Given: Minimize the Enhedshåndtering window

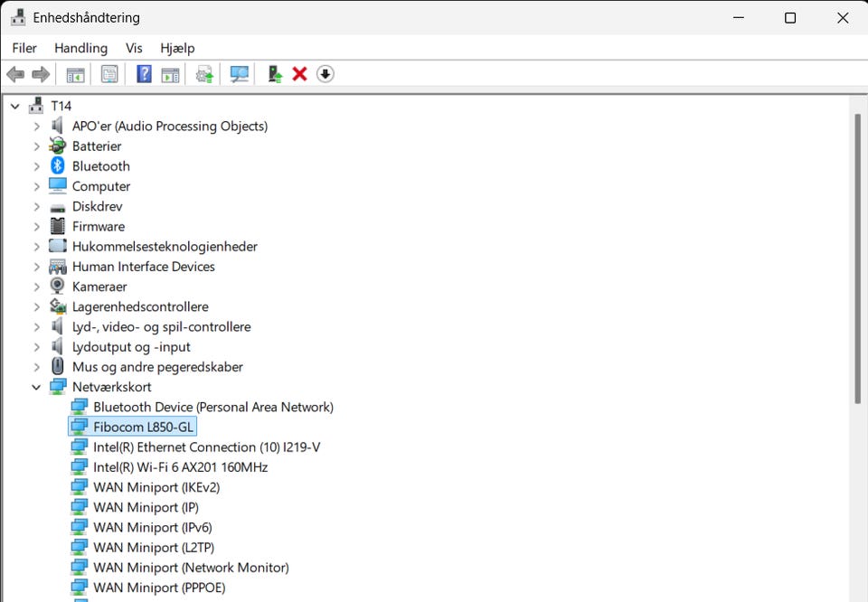Looking at the screenshot, I should (x=739, y=18).
